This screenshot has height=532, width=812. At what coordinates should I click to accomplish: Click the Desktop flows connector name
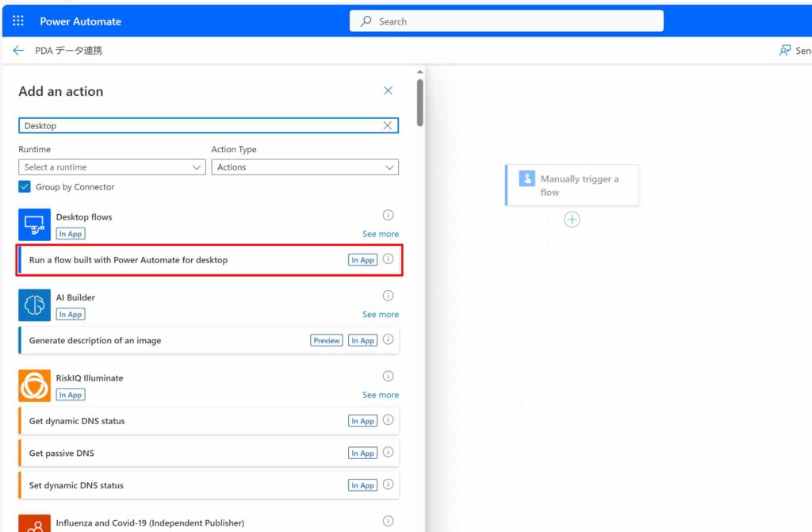pyautogui.click(x=84, y=217)
